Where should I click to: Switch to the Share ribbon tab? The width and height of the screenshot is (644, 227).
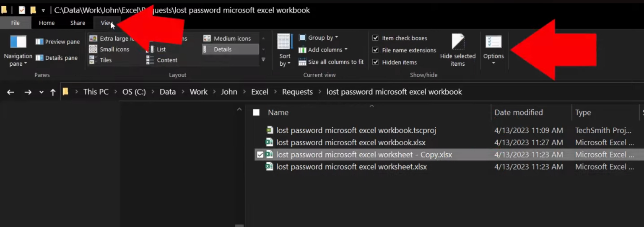coord(78,23)
